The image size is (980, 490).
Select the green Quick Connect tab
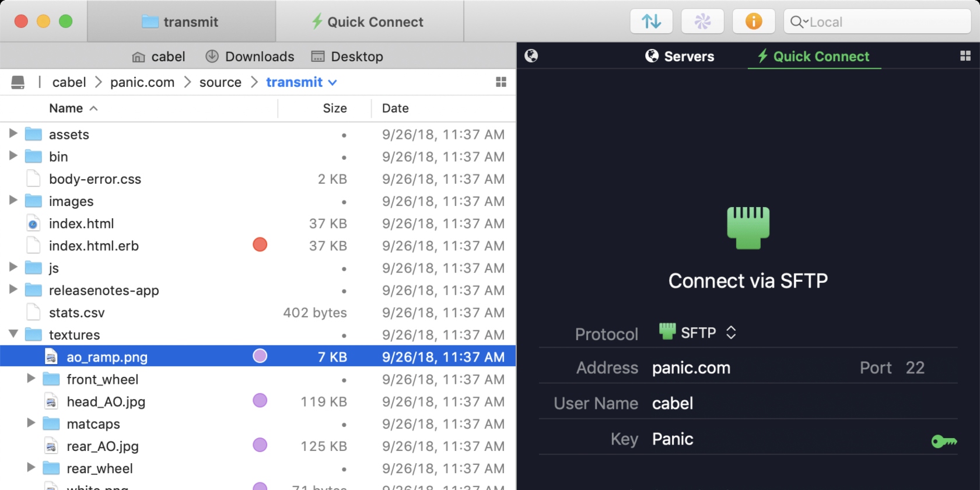pos(814,57)
